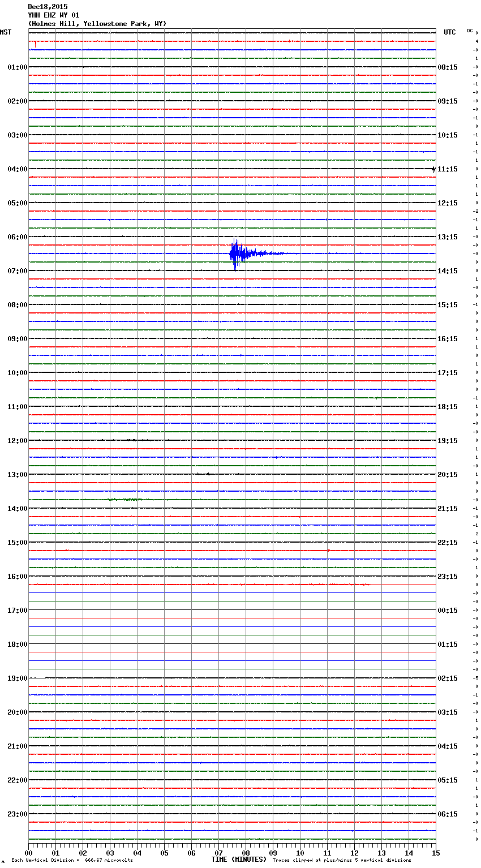Viewport: 481px width, 868px height.
Task: Click the 04:00 MST time label
Action: tap(17, 169)
